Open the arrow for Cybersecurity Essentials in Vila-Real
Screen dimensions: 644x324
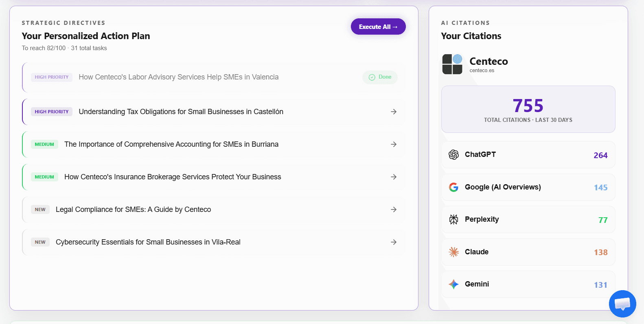(394, 242)
